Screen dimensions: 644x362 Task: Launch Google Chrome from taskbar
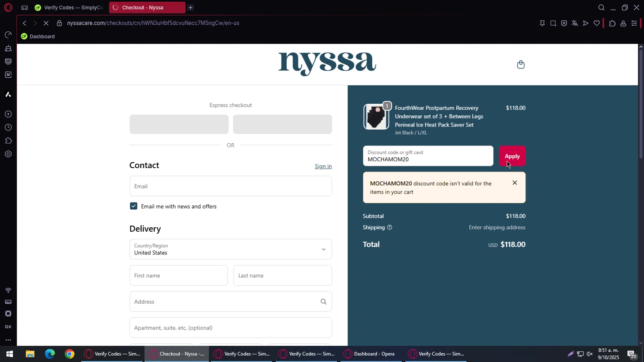point(70,354)
